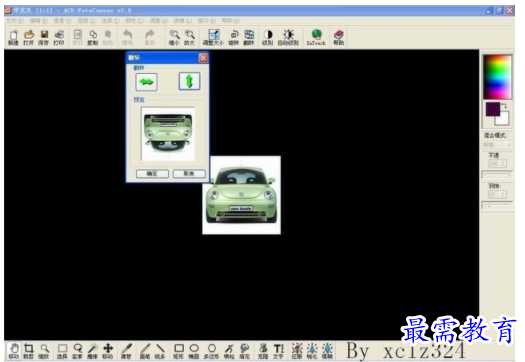Image resolution: width=525 pixels, height=362 pixels.
Task: Click the New (新建) toolbar icon
Action: [13, 38]
